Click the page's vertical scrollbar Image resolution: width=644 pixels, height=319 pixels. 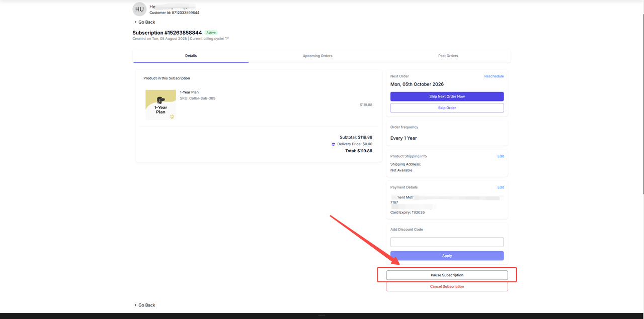(641, 100)
